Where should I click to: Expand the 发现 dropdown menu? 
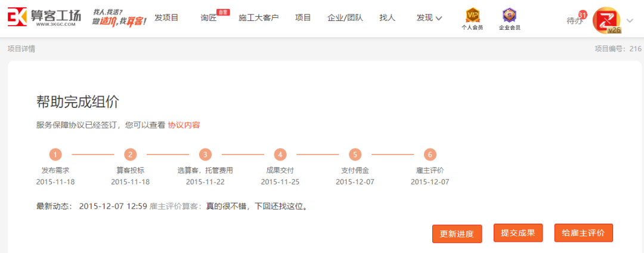point(429,18)
